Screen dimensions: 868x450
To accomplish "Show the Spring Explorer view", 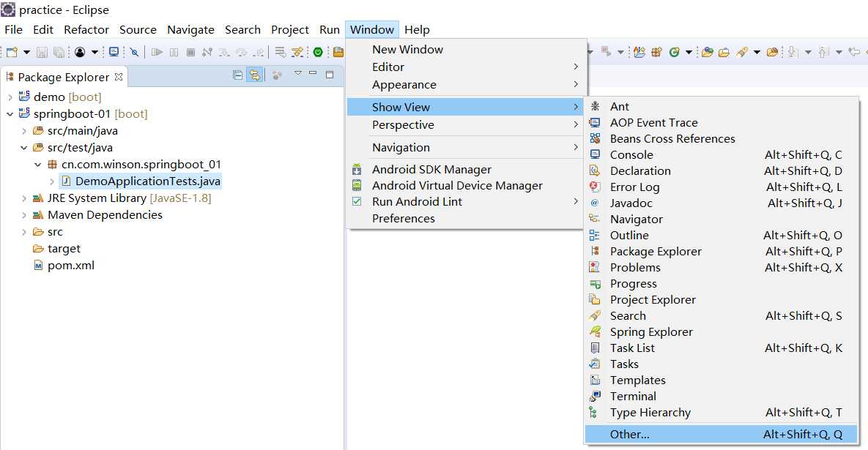I will [721, 332].
